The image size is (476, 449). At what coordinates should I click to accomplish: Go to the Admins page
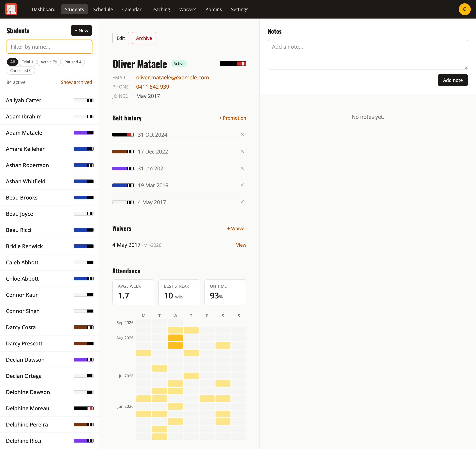pos(214,9)
